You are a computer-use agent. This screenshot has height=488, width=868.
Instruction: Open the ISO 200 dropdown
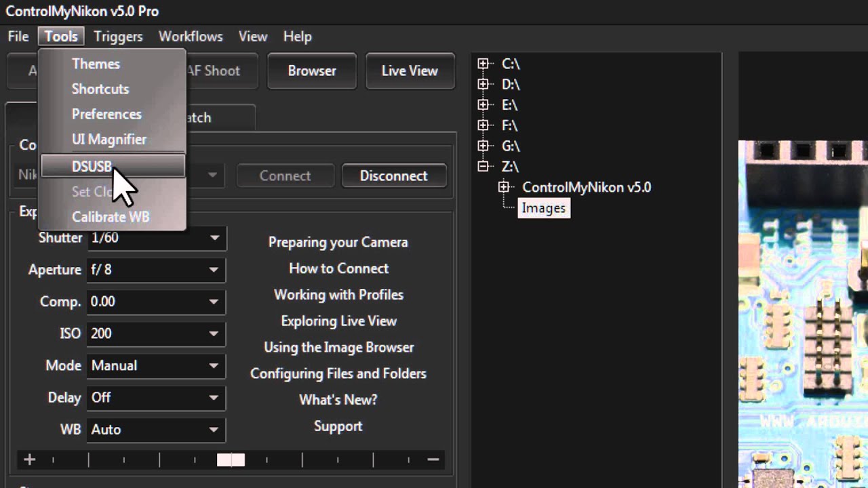[156, 333]
